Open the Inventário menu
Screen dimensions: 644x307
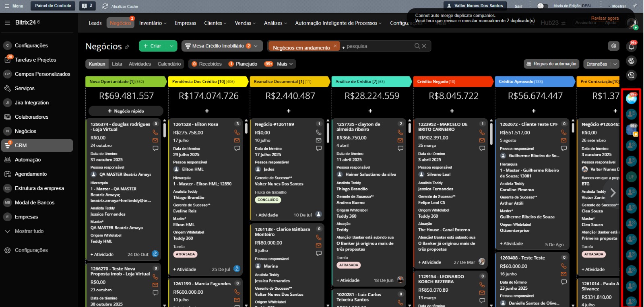153,23
